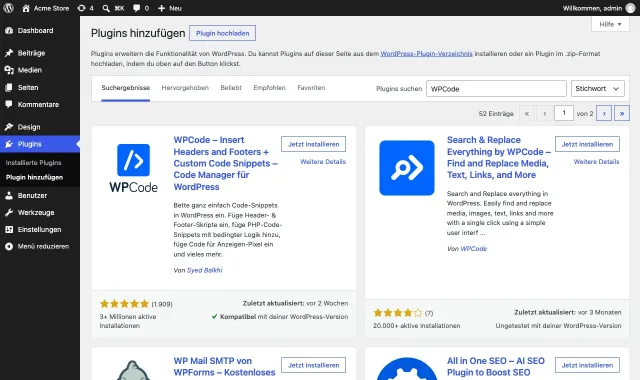Open Weitere Details for Search & Replace
The width and height of the screenshot is (640, 380).
[596, 162]
